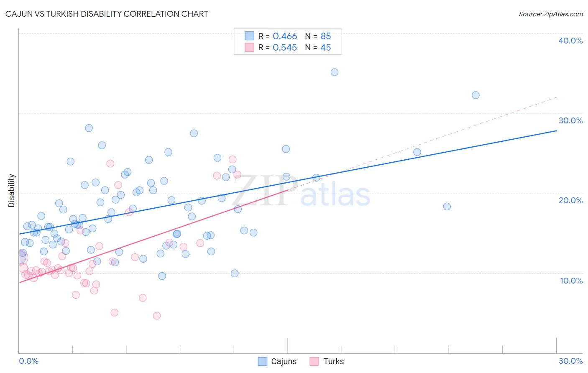The width and height of the screenshot is (588, 373).
Task: Click the N = 85 value in legend
Action: point(318,36)
